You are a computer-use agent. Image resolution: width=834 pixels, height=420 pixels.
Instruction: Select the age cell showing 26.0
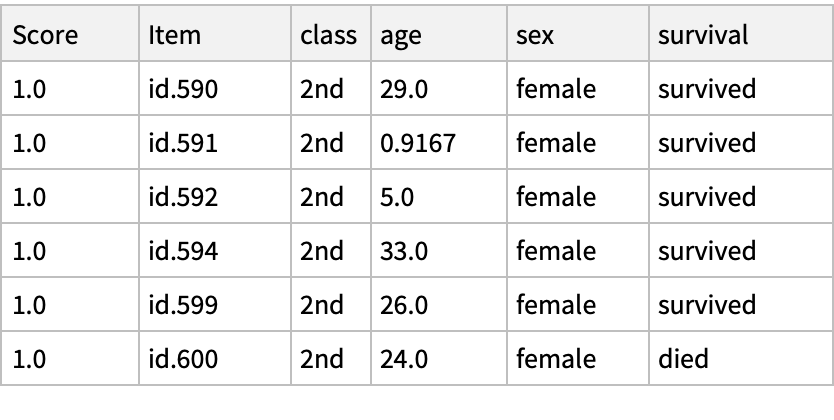coord(405,305)
